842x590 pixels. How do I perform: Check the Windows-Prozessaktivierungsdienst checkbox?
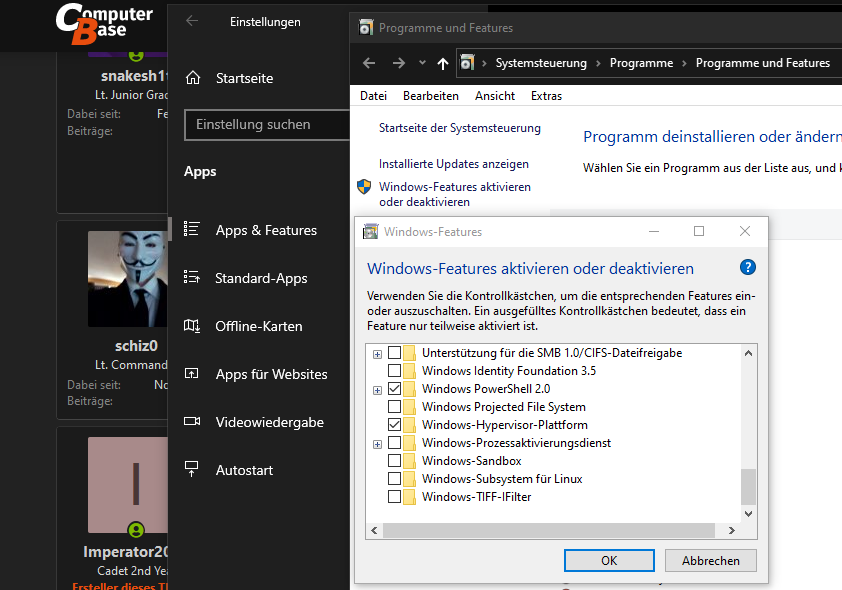point(394,442)
